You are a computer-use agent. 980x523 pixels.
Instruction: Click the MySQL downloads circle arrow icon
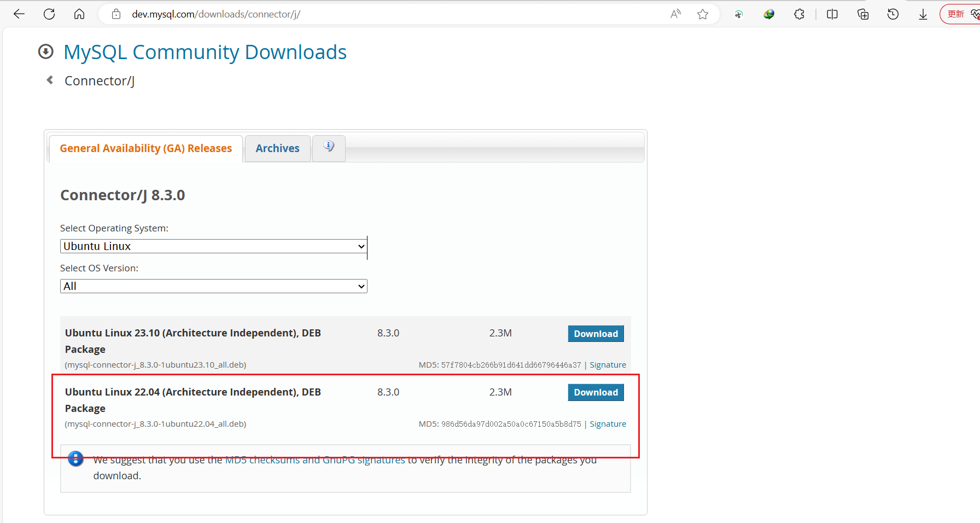click(x=46, y=51)
